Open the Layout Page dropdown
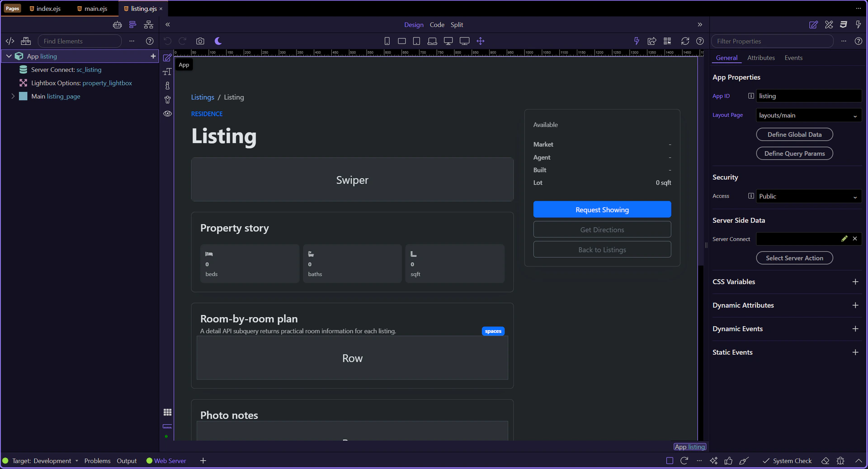868x469 pixels. [x=808, y=115]
